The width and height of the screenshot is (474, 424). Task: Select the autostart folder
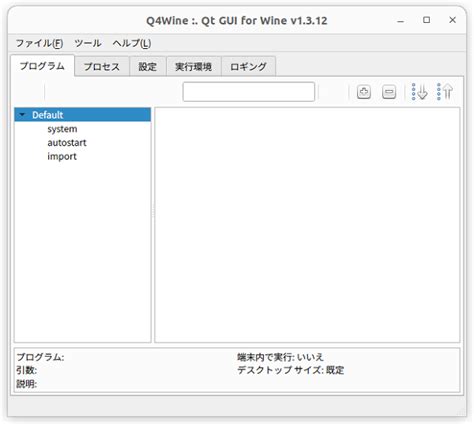(67, 143)
